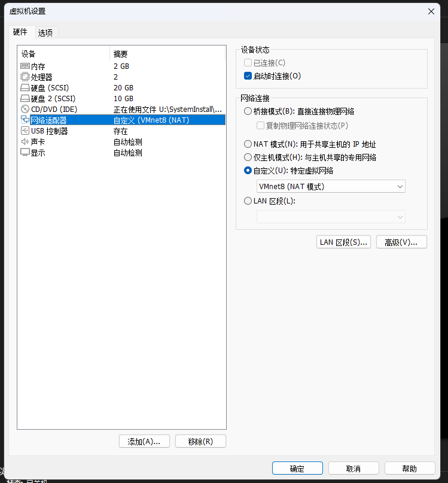Click the network adapter (网络适配器) icon
Screen dimensions: 448x483
(x=25, y=120)
